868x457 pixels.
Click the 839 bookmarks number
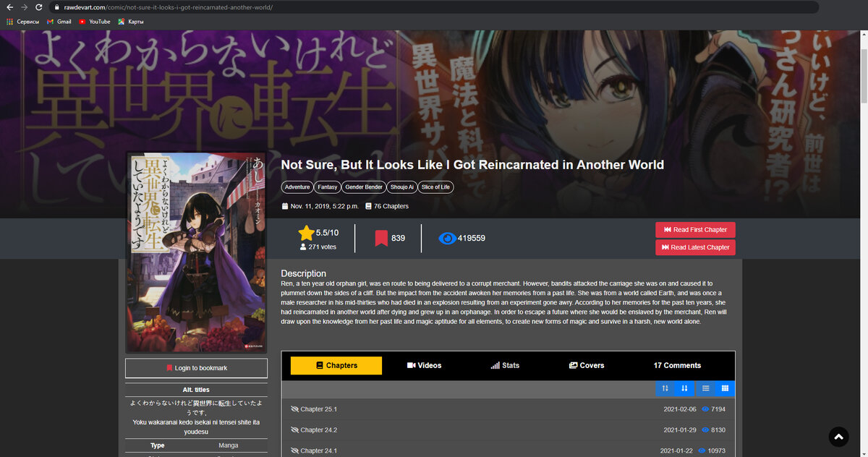(x=398, y=238)
